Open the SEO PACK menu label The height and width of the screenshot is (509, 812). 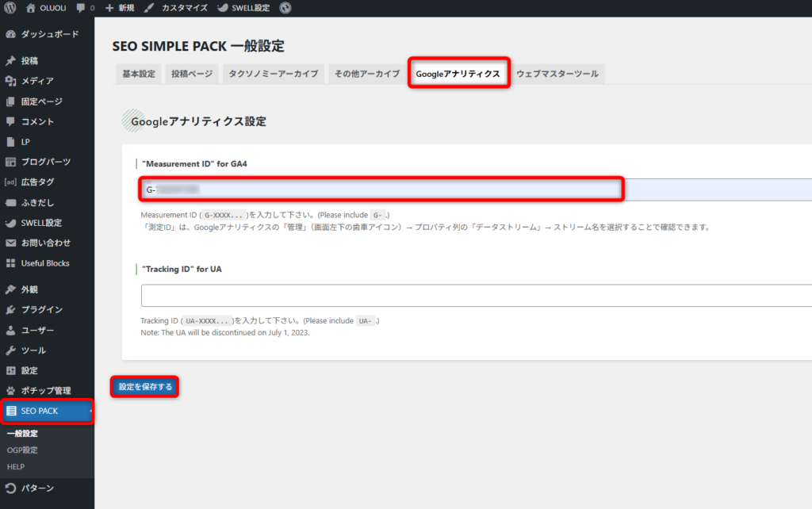40,411
